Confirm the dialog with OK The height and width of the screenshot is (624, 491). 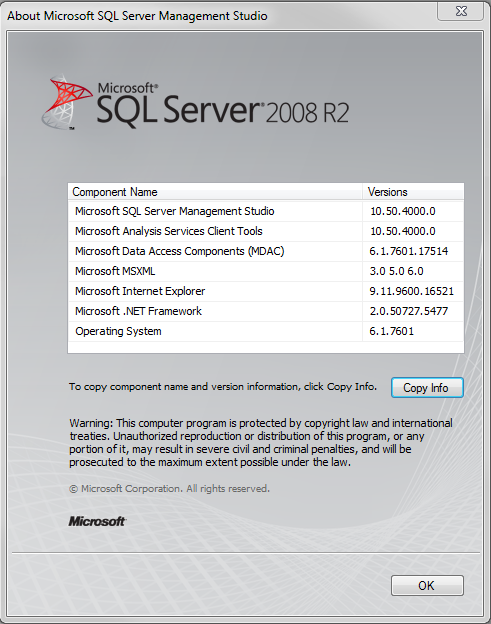(x=427, y=585)
